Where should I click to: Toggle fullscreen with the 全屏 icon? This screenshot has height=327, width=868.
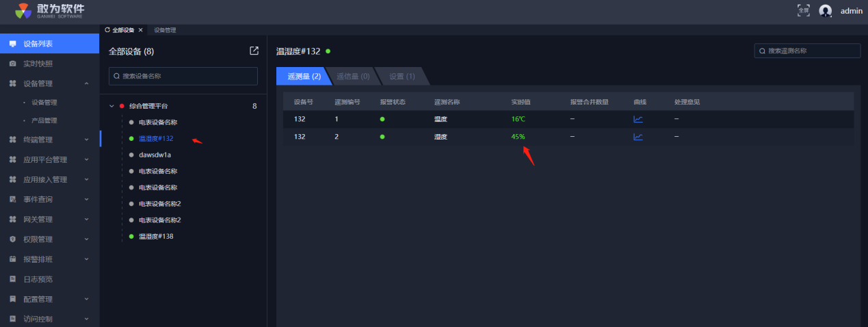coord(803,10)
